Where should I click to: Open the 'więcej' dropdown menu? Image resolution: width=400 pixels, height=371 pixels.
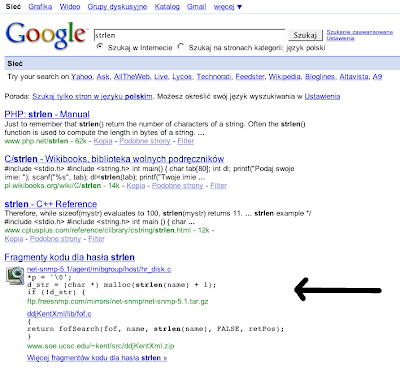point(228,7)
